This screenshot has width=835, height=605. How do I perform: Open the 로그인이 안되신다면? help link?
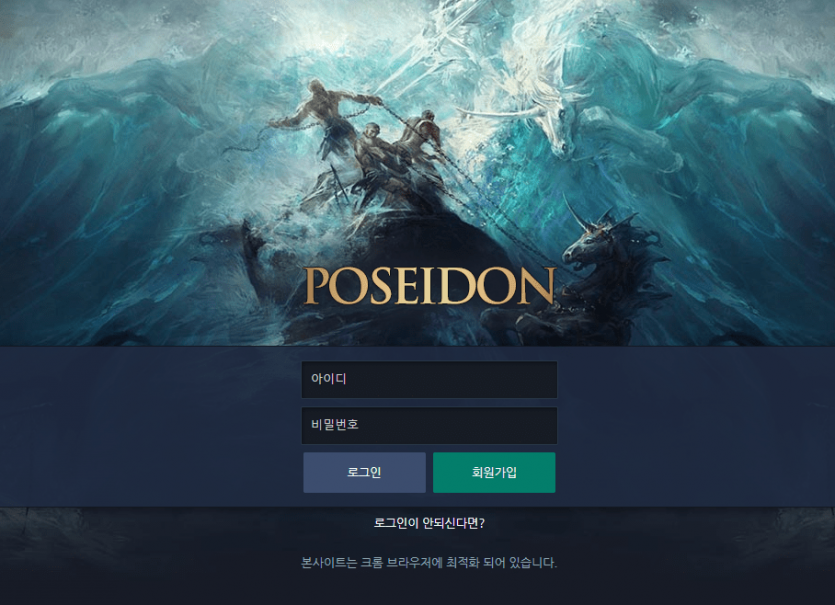429,523
